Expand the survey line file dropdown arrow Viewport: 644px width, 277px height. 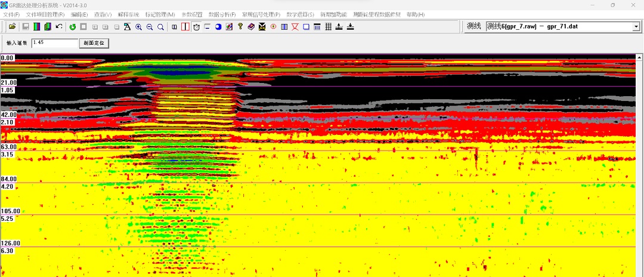636,27
